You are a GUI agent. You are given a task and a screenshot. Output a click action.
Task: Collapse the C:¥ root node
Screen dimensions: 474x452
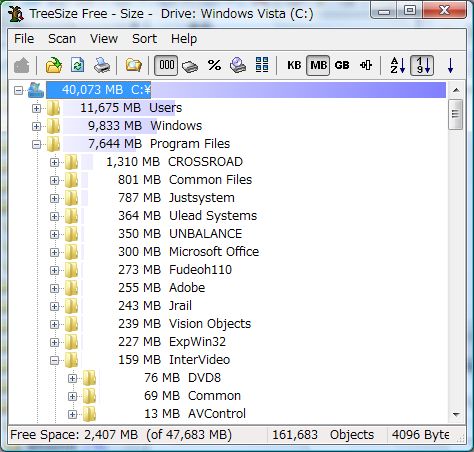(19, 90)
